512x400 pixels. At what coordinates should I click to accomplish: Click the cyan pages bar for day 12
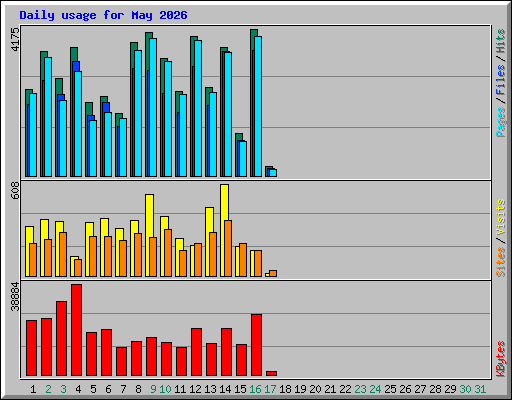tap(198, 108)
